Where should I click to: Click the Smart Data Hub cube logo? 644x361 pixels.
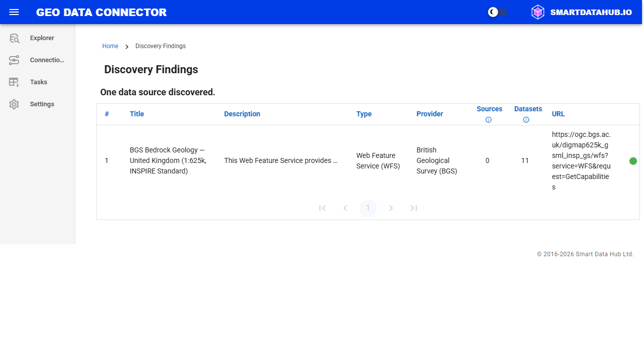tap(538, 12)
